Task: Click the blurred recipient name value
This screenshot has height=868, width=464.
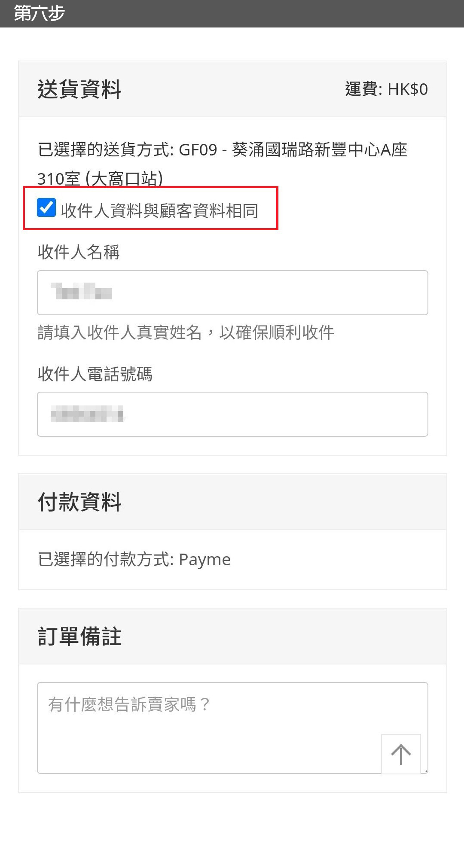Action: (x=82, y=292)
